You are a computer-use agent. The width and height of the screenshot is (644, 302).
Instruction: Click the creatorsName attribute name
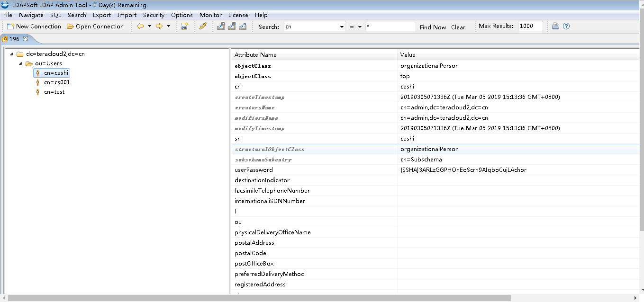pos(254,107)
